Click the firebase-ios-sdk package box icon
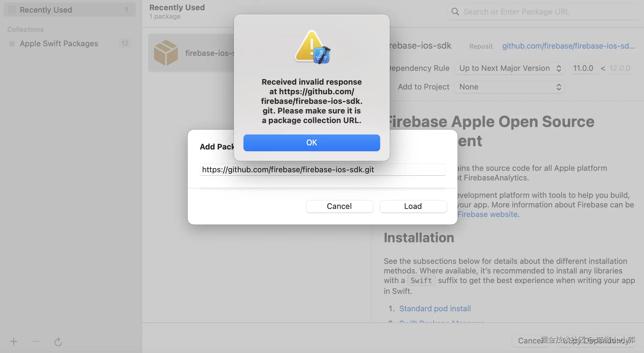644x353 pixels. point(166,53)
